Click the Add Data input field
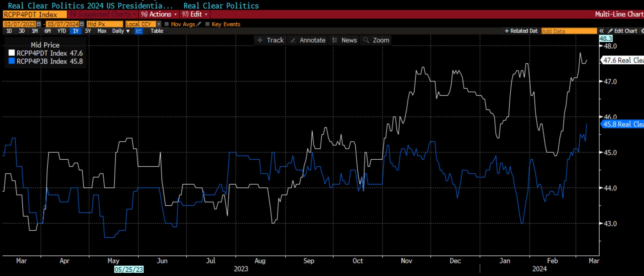 569,31
